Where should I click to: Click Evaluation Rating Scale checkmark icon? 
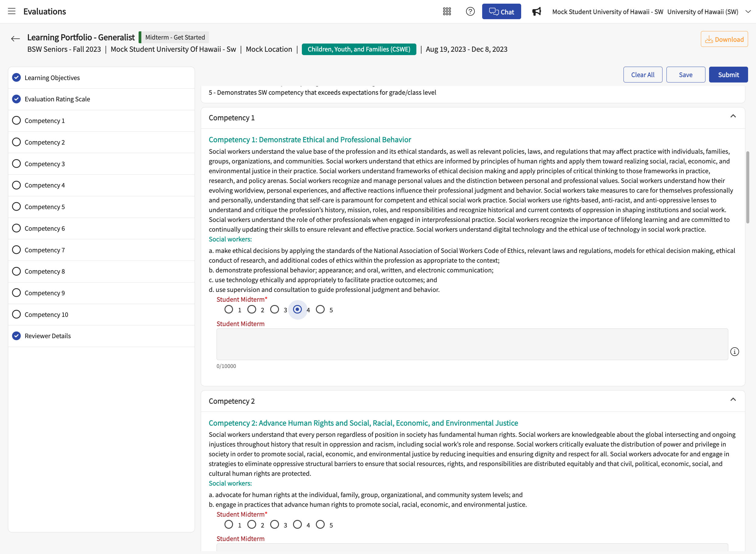(x=16, y=99)
